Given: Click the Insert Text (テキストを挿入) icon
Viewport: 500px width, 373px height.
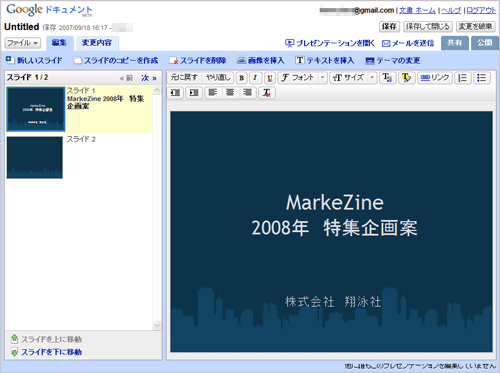Looking at the screenshot, I should [300, 60].
